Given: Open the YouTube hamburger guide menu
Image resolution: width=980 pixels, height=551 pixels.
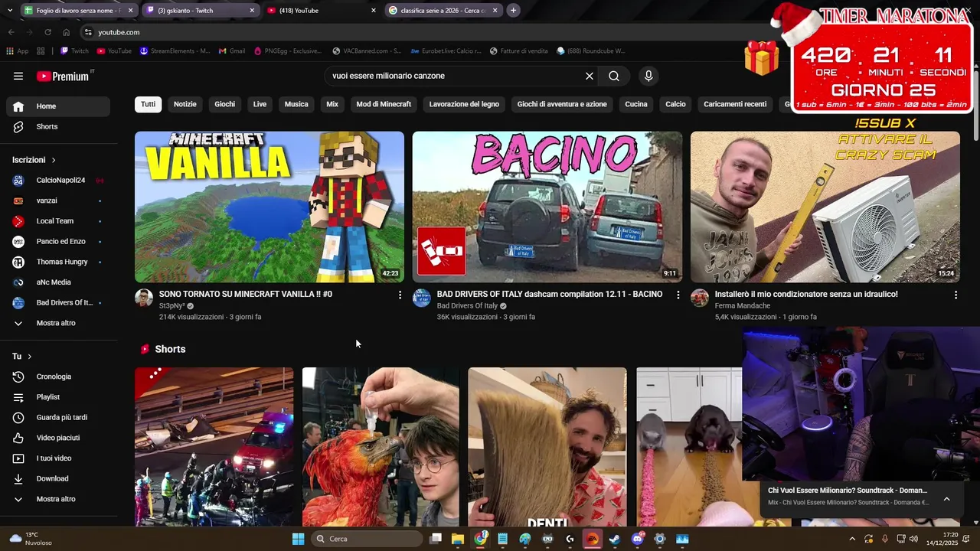Looking at the screenshot, I should click(18, 76).
